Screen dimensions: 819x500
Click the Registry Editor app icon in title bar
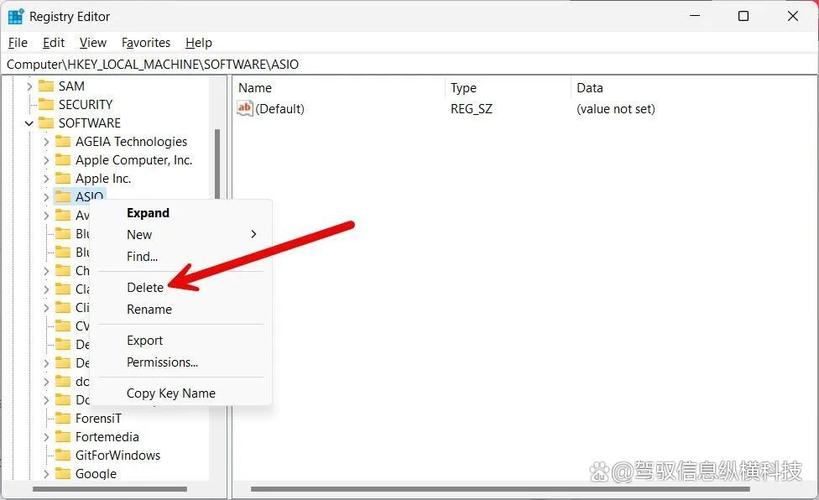pyautogui.click(x=16, y=16)
